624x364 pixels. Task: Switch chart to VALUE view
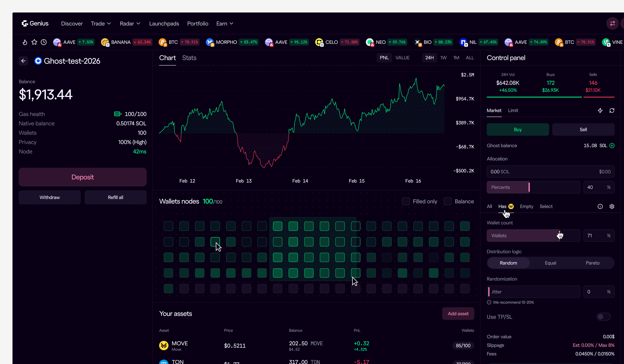(402, 58)
